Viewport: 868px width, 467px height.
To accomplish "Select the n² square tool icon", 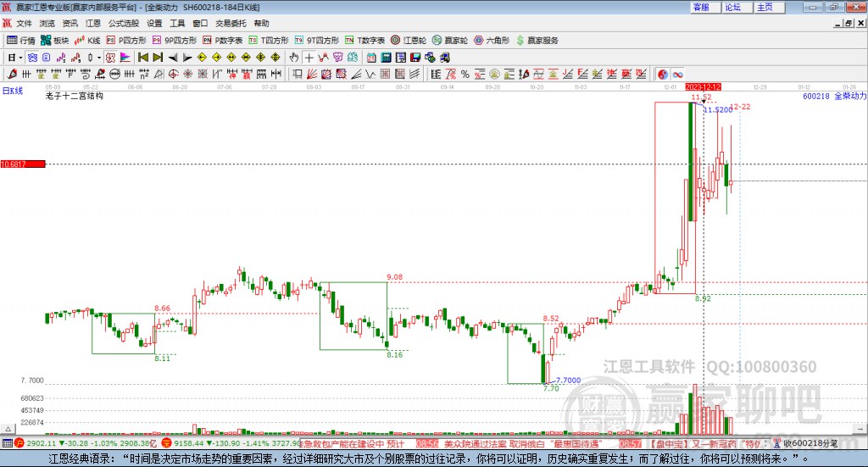I will point(144,74).
